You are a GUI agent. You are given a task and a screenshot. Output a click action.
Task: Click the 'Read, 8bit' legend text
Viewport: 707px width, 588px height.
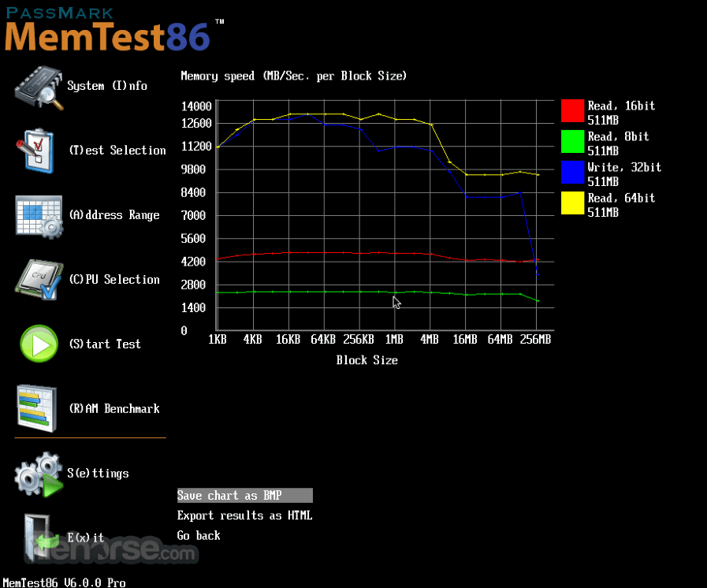[618, 136]
